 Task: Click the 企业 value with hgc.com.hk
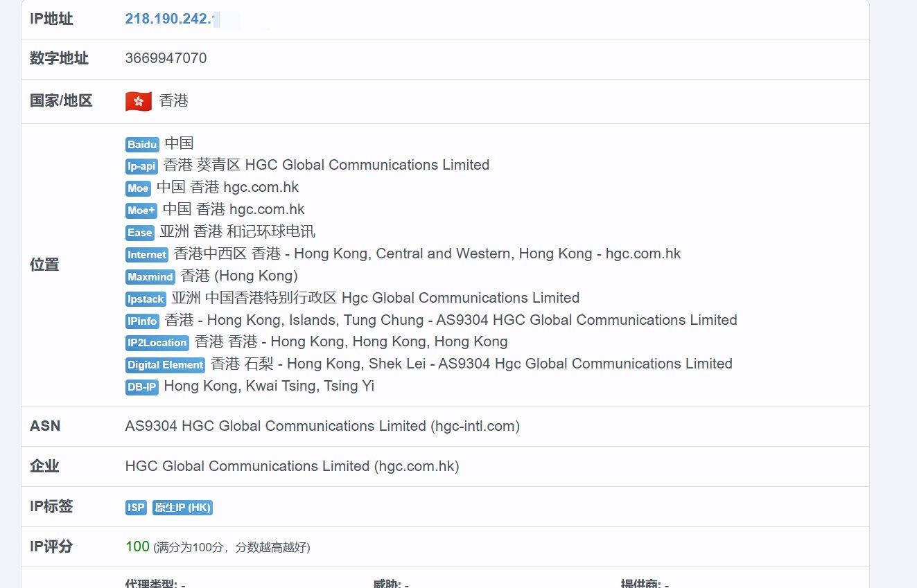click(292, 466)
